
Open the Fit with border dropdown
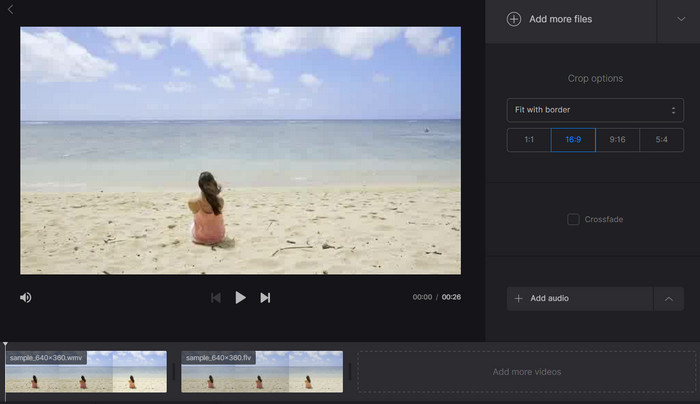[x=595, y=110]
